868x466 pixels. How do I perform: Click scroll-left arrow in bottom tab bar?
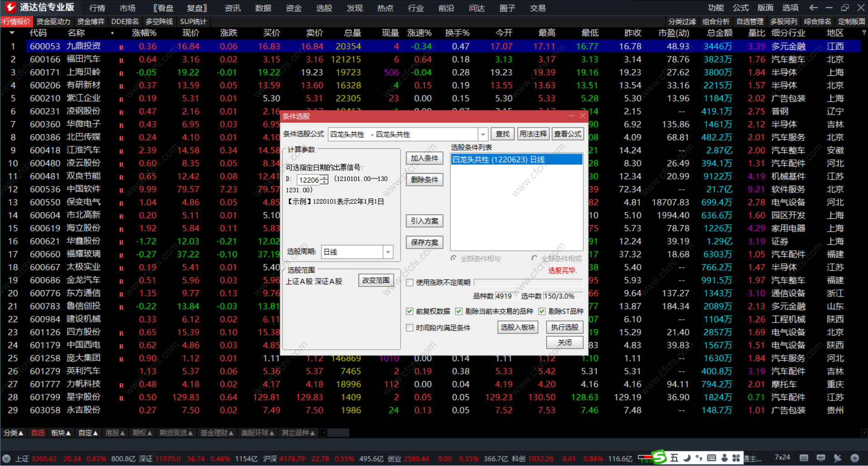[324, 433]
